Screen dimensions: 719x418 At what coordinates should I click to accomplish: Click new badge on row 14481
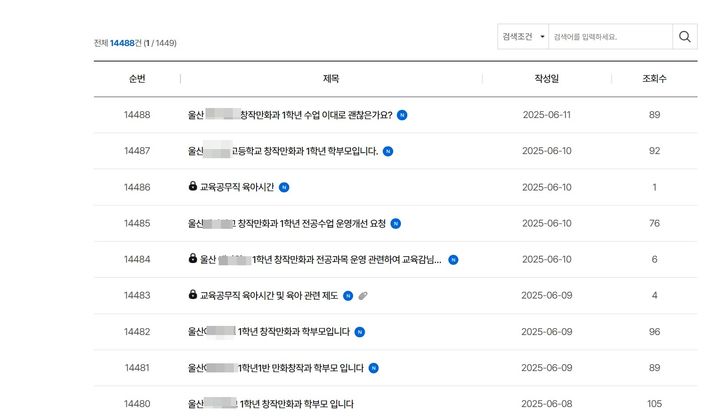point(374,368)
